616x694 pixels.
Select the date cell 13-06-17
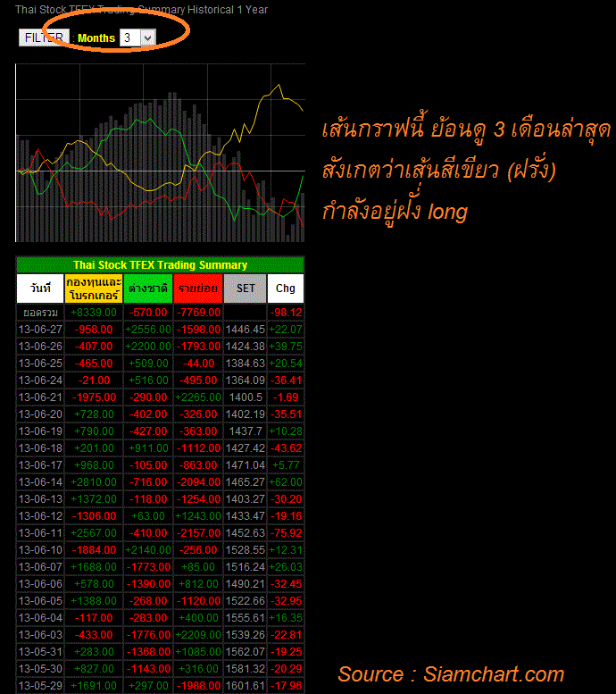pyautogui.click(x=40, y=465)
